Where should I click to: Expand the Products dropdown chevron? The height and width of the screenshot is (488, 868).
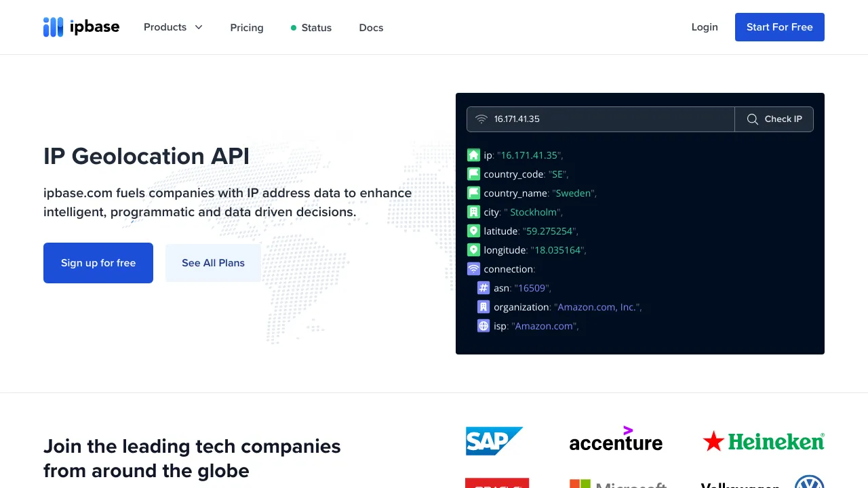point(199,27)
